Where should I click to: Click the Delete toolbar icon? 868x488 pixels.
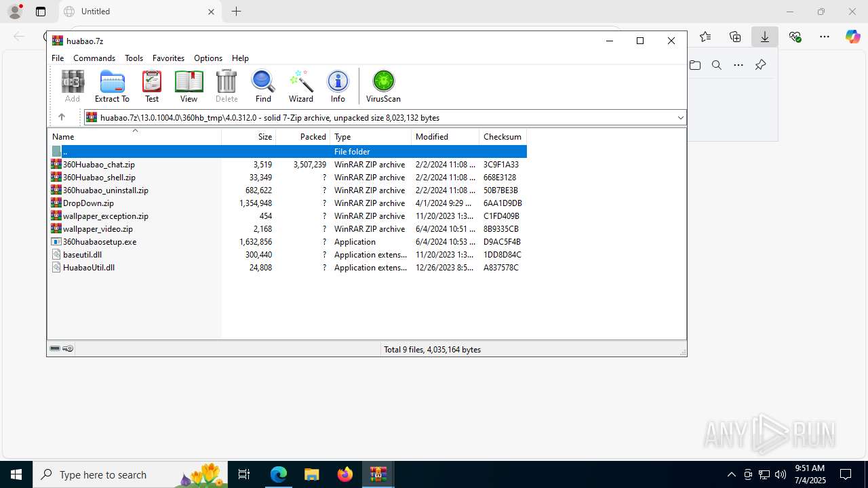(226, 86)
